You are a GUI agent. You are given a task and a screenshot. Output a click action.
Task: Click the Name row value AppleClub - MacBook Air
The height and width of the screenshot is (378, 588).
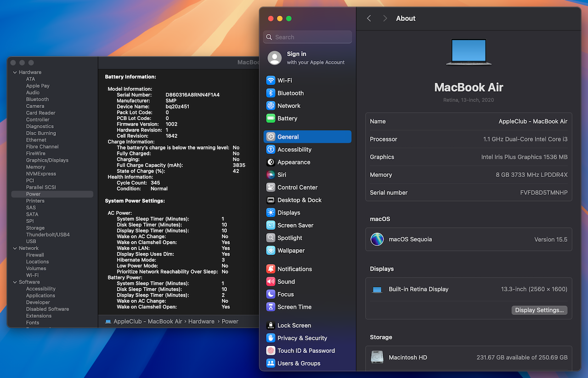click(533, 121)
